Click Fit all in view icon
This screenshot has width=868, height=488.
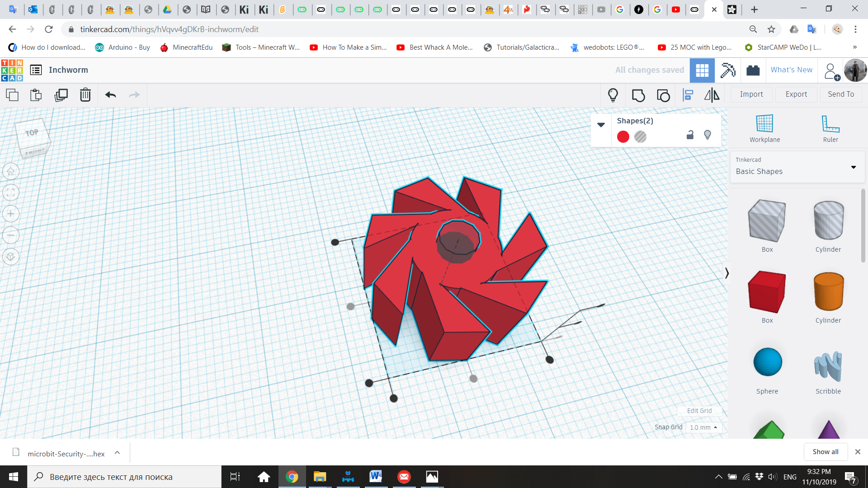click(11, 192)
